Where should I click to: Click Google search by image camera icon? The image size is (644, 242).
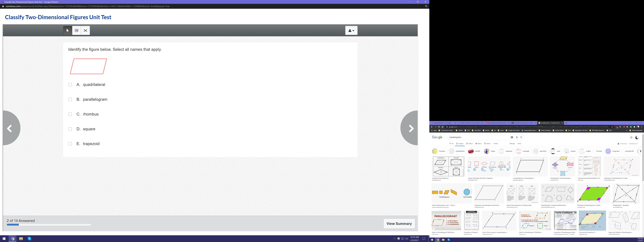pos(512,137)
